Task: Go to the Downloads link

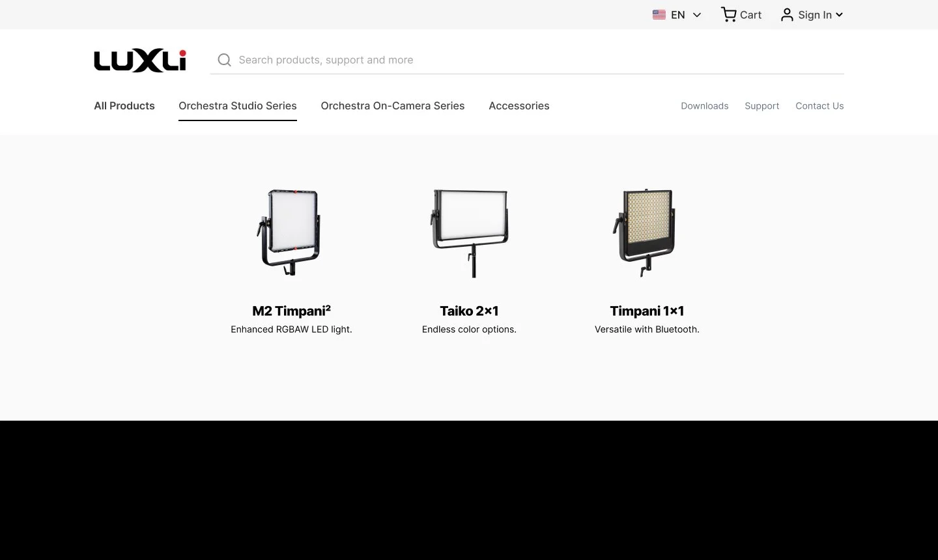Action: tap(705, 105)
